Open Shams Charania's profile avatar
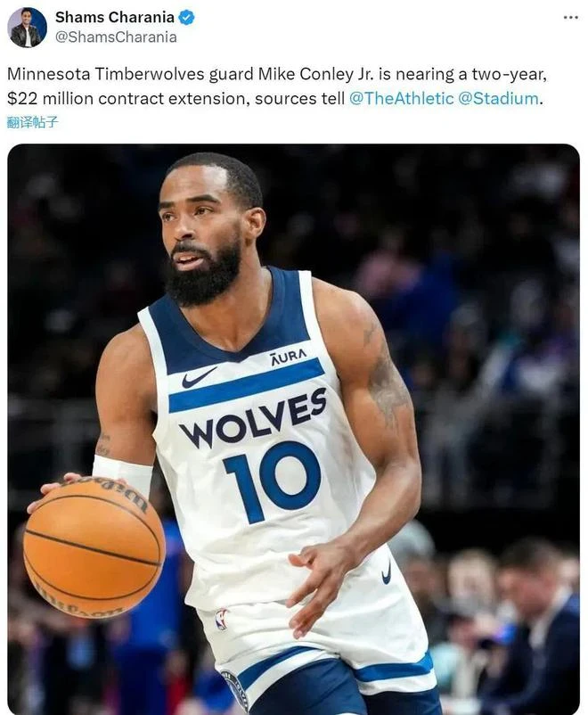 click(x=28, y=28)
